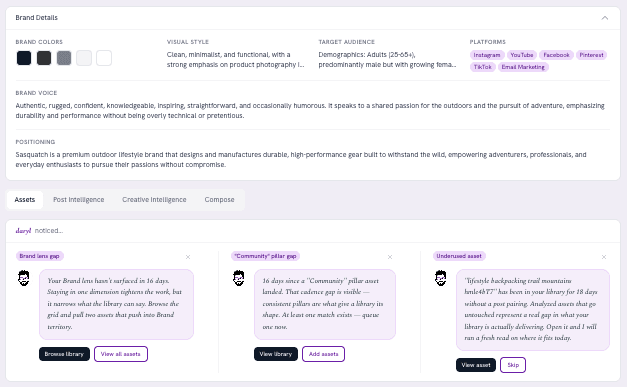Viewport: 627px width, 387px height.
Task: Click the YouTube platform tag
Action: [521, 55]
